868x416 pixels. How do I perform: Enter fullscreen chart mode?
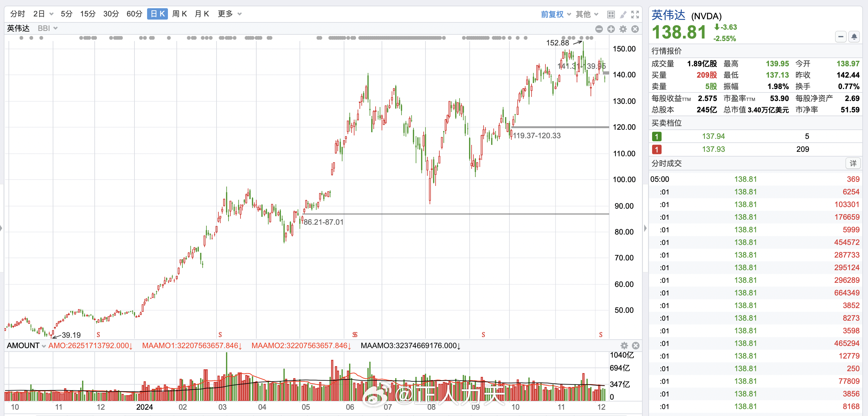coord(635,14)
